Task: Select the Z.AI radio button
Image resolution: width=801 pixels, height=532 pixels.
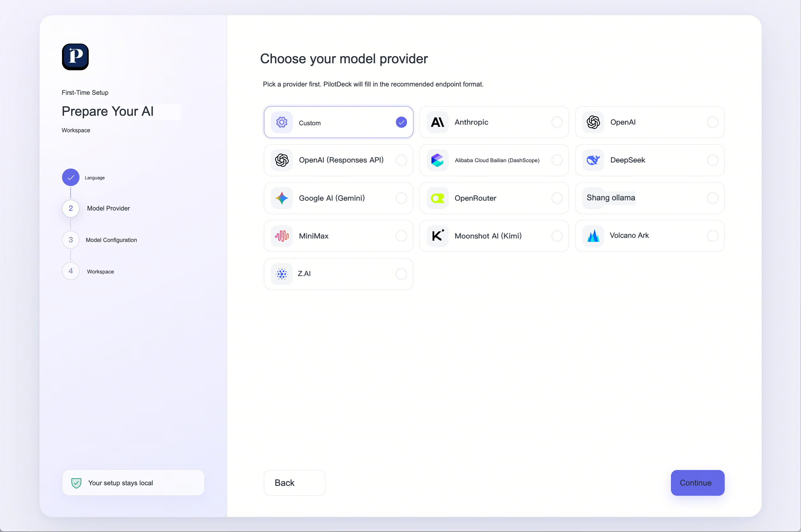Action: (x=401, y=274)
